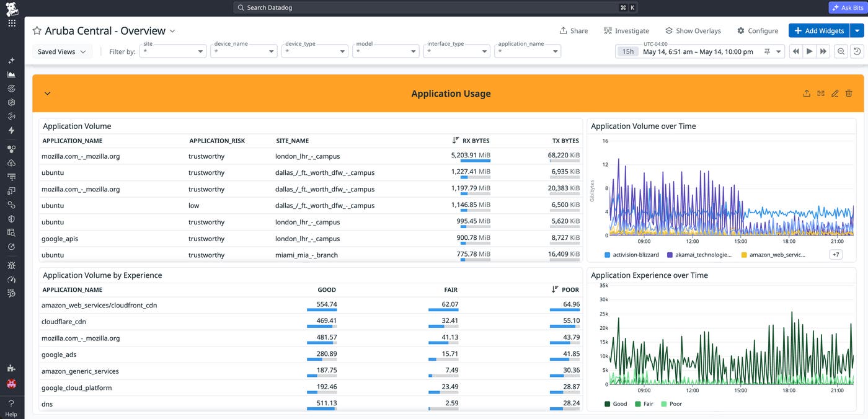Viewport: 868px width, 419px height.
Task: Click the google_apis row name
Action: coord(60,239)
